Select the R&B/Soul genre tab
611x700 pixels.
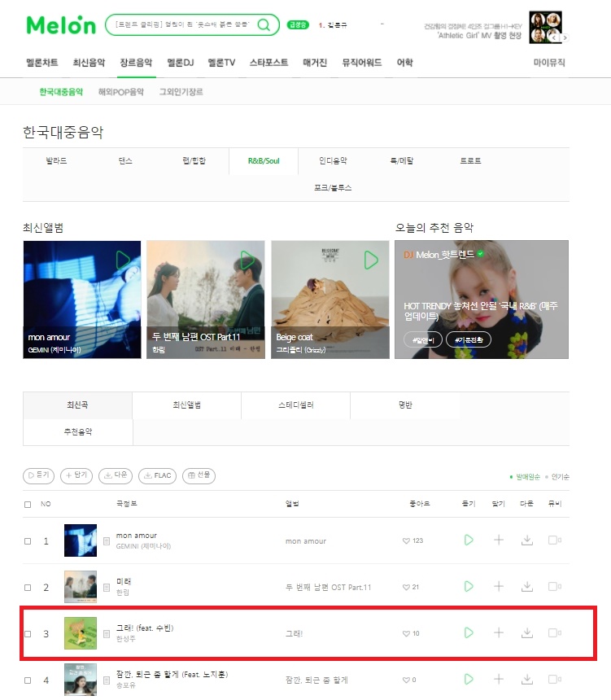[264, 160]
